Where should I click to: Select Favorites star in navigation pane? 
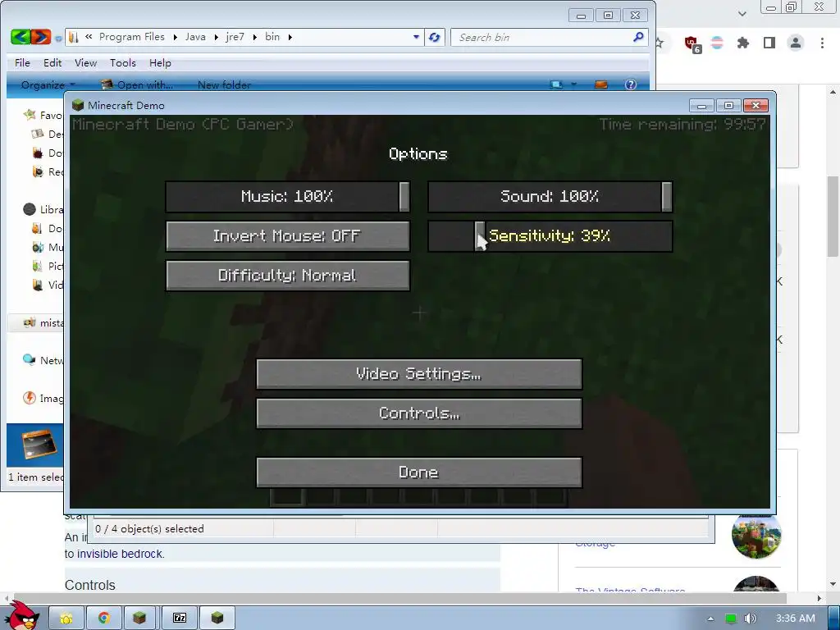[x=30, y=115]
